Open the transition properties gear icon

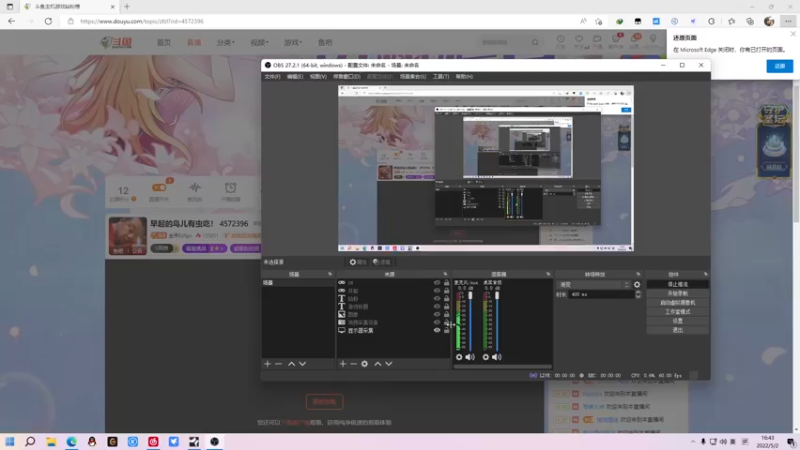coord(637,285)
